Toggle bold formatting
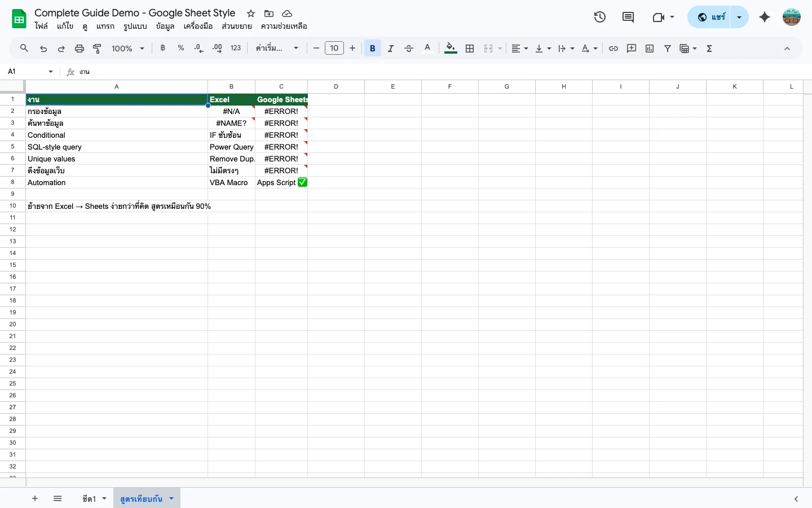 pos(372,48)
